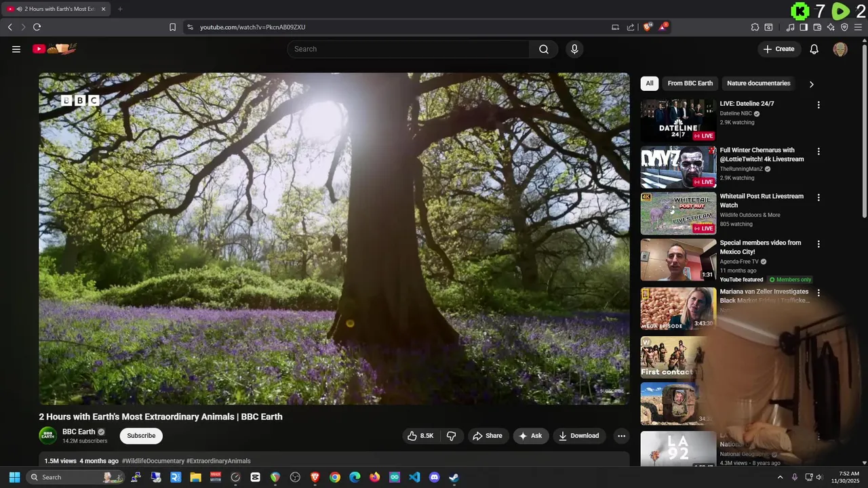Open the Dateline 24/7 thumbnail

[678, 120]
